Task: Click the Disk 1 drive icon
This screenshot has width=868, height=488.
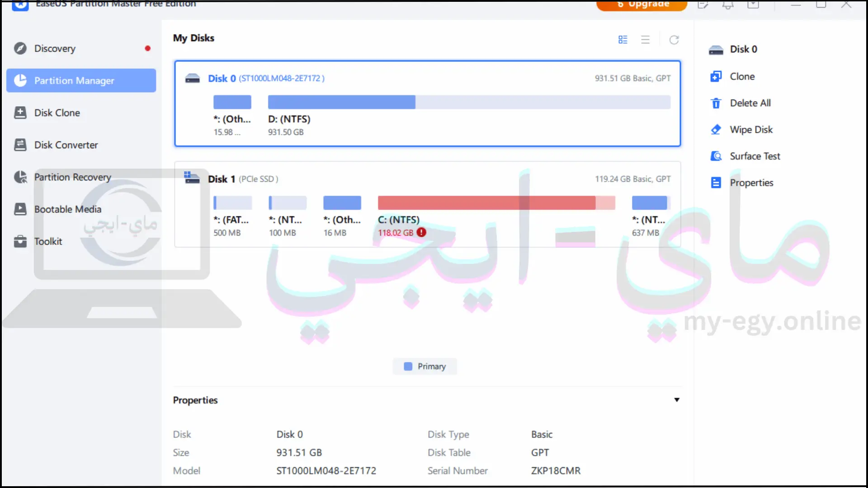Action: point(192,178)
